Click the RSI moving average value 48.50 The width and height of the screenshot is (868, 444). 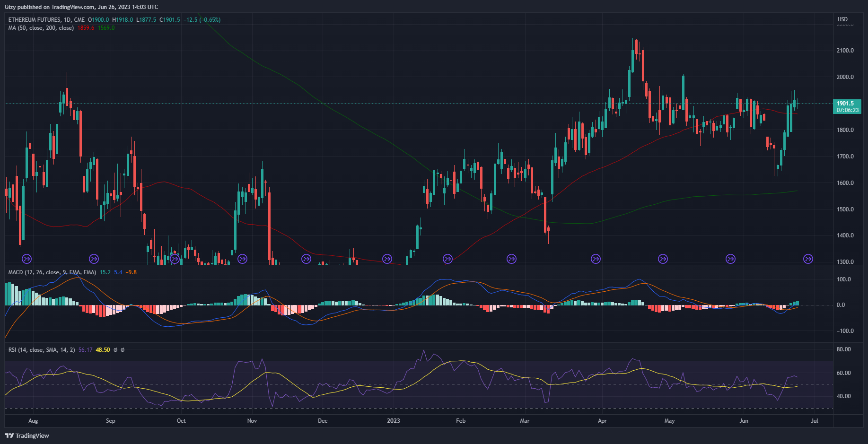[x=103, y=350]
